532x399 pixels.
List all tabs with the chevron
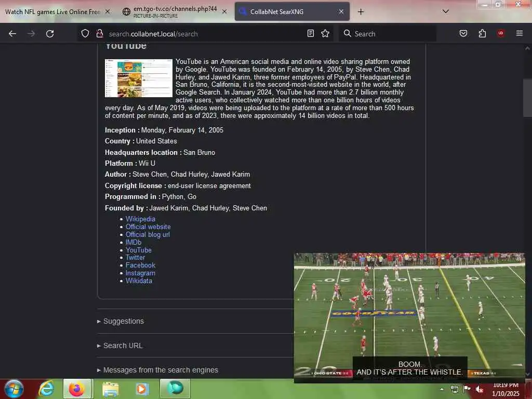[445, 11]
